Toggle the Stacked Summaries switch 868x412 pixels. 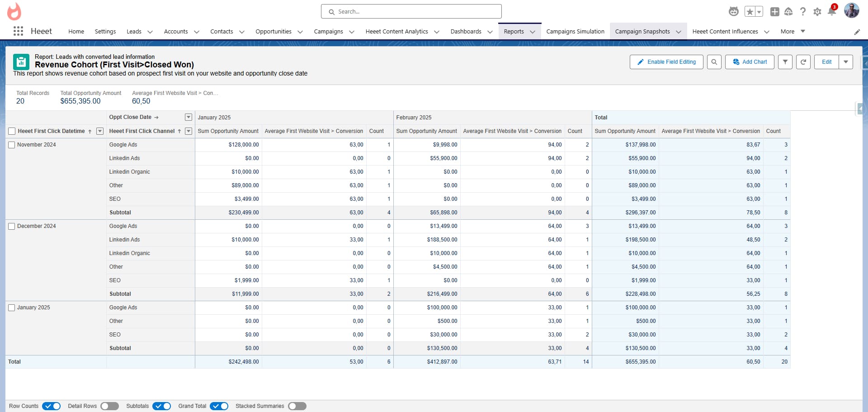click(297, 406)
